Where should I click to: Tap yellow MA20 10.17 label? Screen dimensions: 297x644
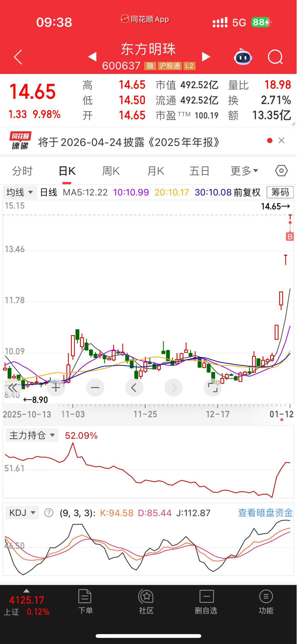[172, 192]
